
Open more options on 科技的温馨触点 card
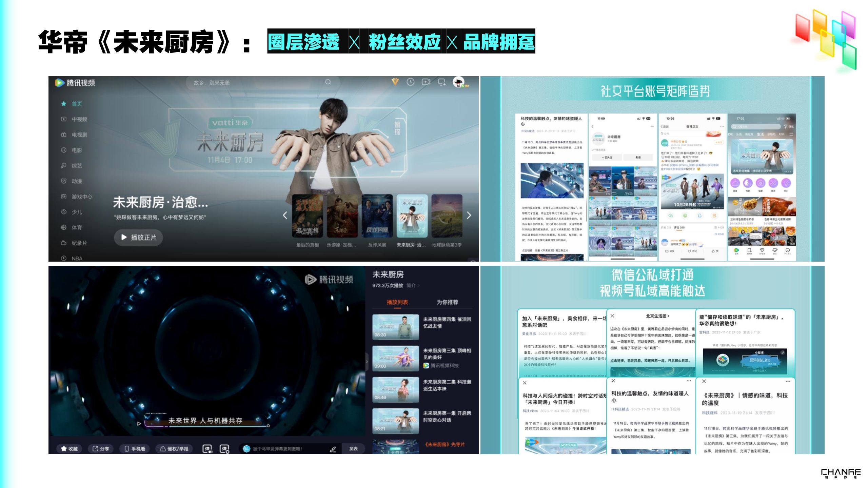[x=689, y=381]
